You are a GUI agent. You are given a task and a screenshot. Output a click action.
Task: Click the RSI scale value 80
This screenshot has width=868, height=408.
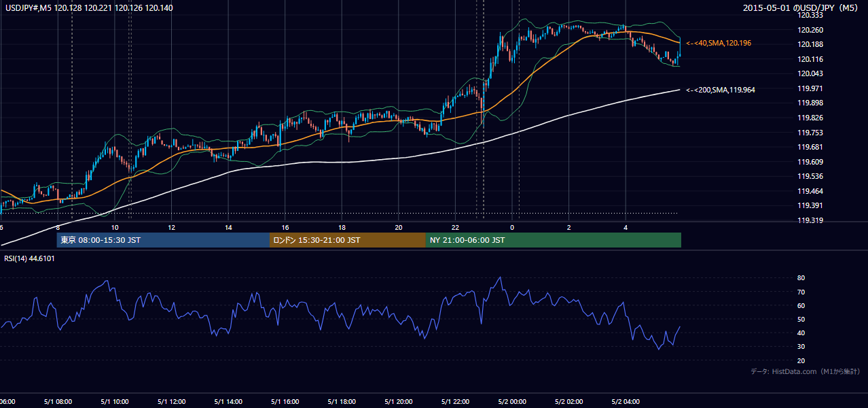801,278
